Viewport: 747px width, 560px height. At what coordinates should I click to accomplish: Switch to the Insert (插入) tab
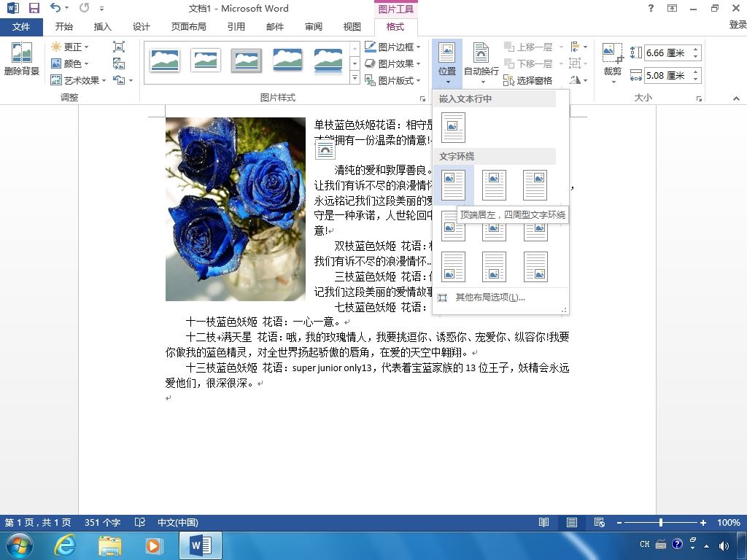(x=102, y=27)
